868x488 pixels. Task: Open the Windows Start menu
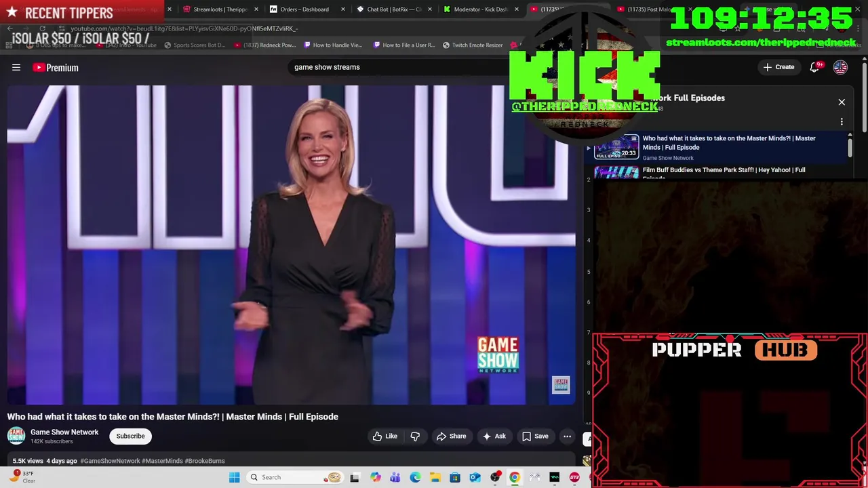[x=234, y=477]
